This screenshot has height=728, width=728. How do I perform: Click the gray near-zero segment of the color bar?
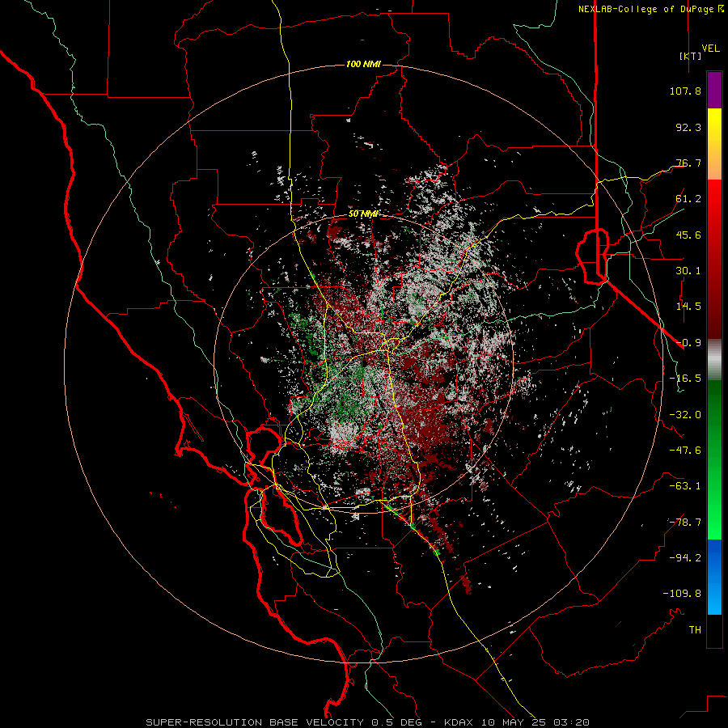pyautogui.click(x=714, y=360)
